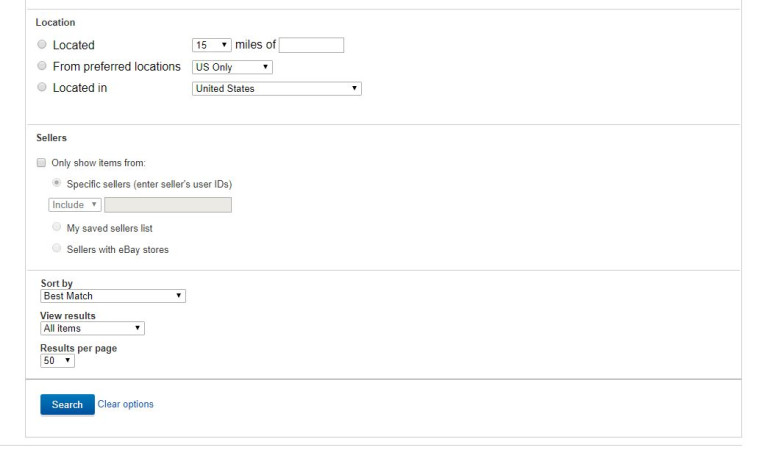Click the 'Clear options' link
The width and height of the screenshot is (758, 453).
coord(126,404)
